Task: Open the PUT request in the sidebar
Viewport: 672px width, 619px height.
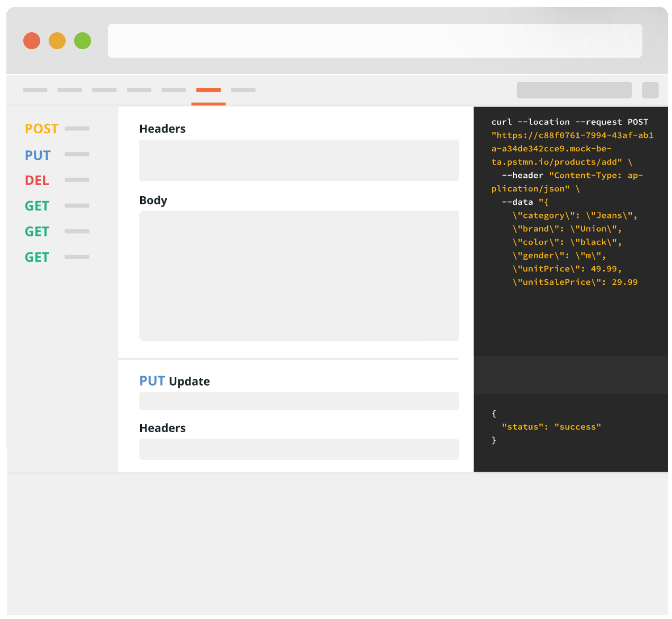Action: coord(38,155)
